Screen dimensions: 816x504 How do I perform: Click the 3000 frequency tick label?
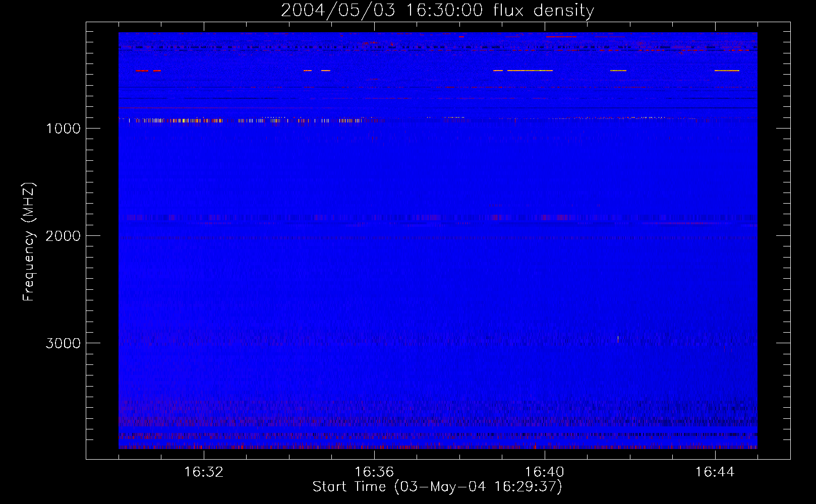pyautogui.click(x=63, y=343)
